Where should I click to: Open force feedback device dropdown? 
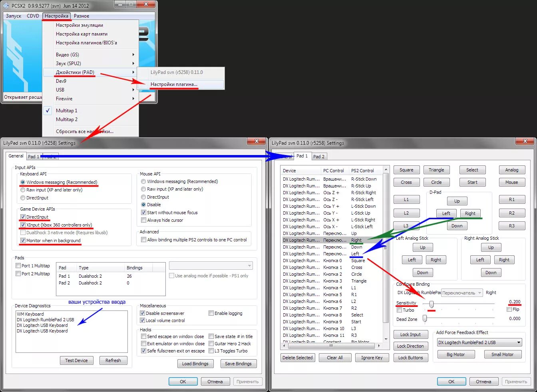point(479,342)
